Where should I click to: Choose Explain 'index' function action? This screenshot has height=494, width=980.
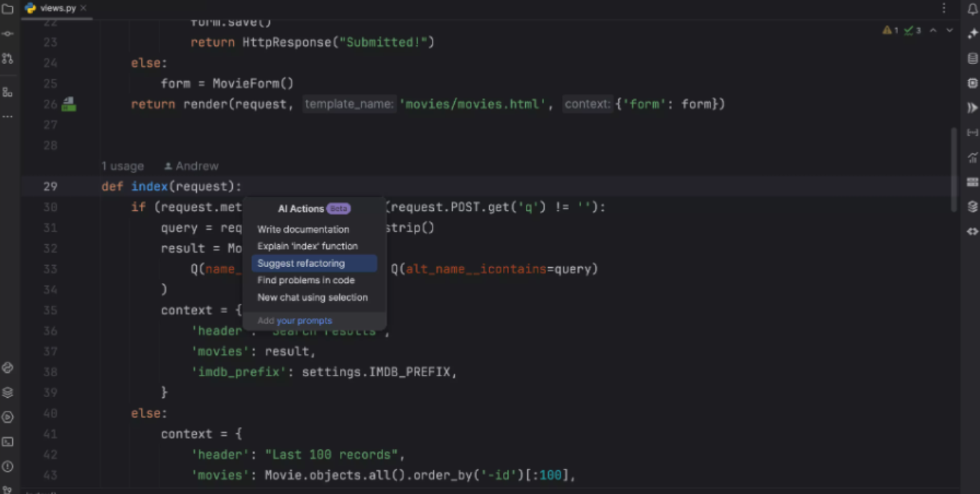tap(308, 246)
